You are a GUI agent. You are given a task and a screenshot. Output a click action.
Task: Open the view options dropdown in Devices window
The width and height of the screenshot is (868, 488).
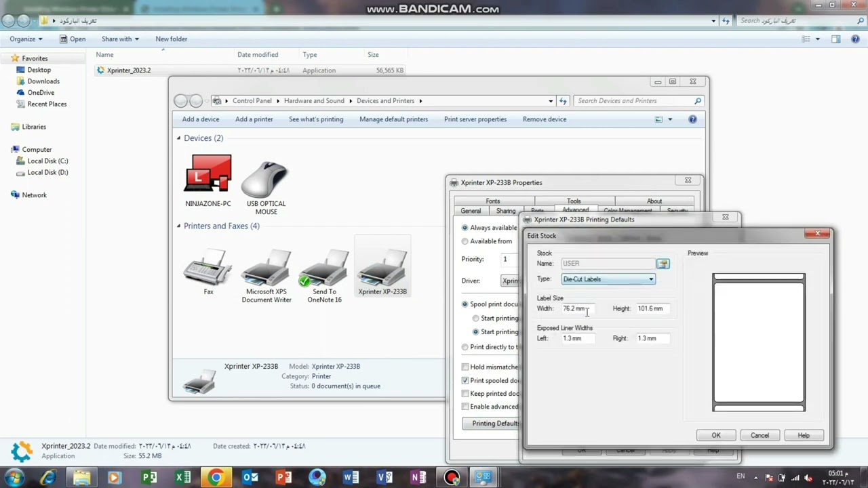[x=670, y=119]
